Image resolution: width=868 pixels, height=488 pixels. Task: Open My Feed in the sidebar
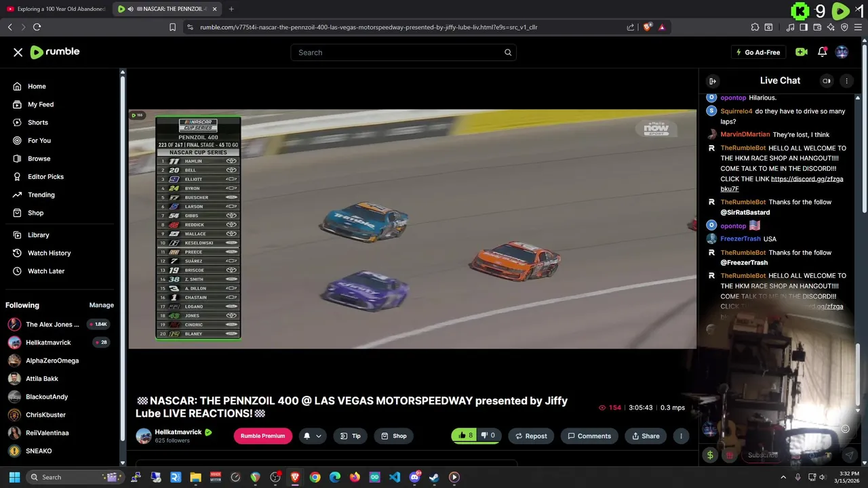[x=41, y=104]
